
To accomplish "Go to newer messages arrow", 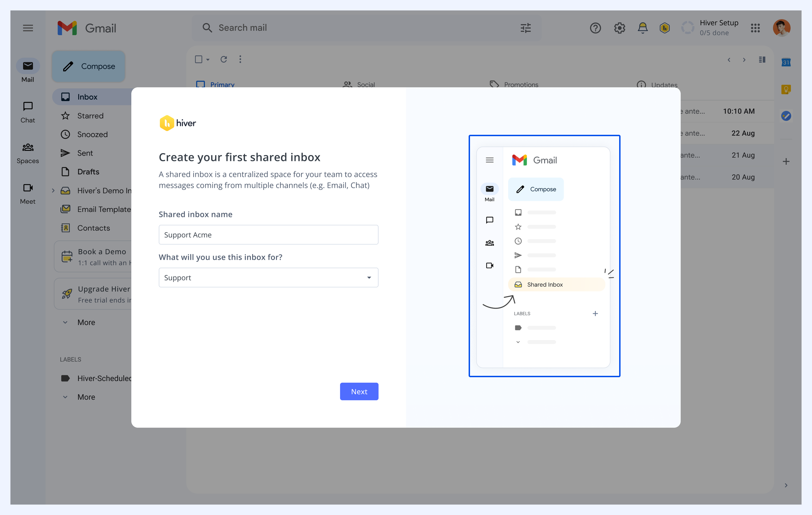I will pyautogui.click(x=729, y=60).
